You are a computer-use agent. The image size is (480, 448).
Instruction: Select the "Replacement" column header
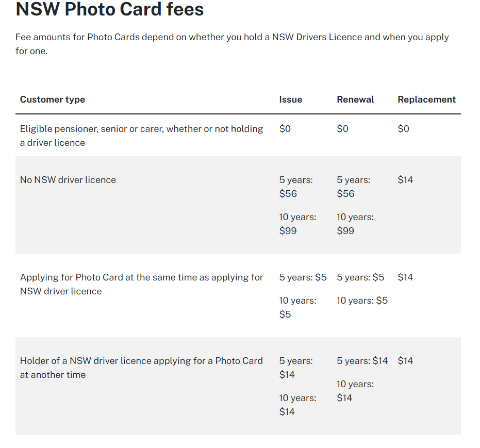426,99
